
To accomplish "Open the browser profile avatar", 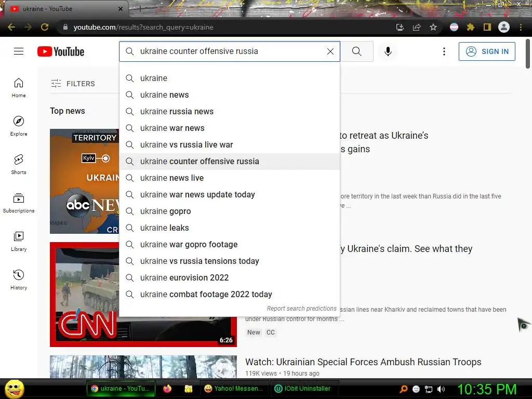I will 504,27.
